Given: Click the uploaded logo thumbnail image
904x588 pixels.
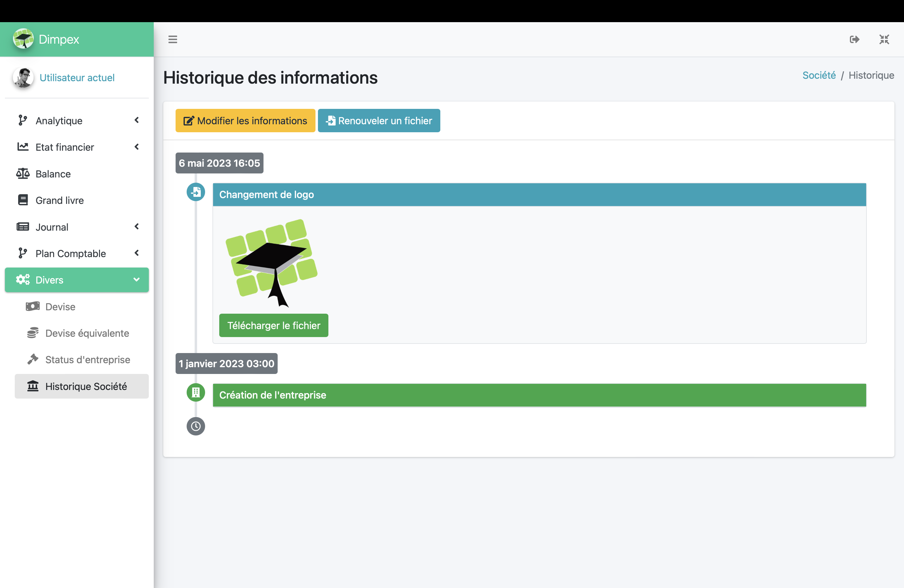Looking at the screenshot, I should (x=272, y=263).
